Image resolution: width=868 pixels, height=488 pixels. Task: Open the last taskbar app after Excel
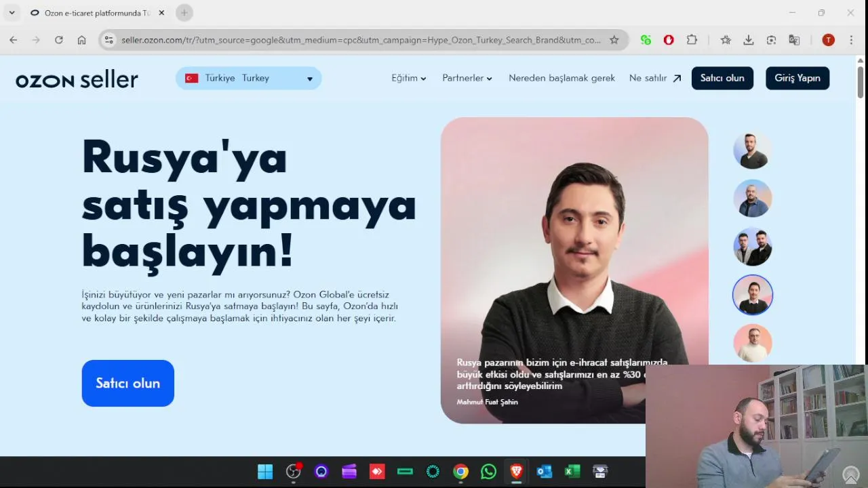(x=600, y=472)
